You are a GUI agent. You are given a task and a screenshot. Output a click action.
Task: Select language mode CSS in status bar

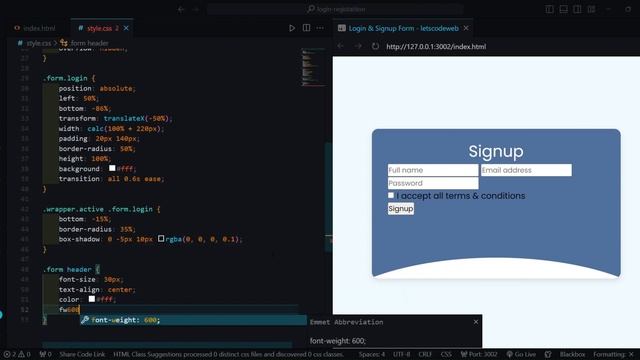pyautogui.click(x=446, y=354)
